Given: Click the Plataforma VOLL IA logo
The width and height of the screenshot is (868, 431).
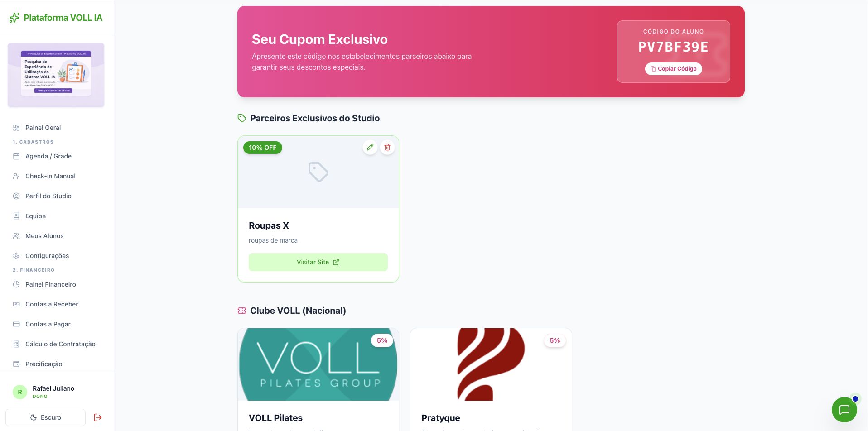Looking at the screenshot, I should [56, 18].
